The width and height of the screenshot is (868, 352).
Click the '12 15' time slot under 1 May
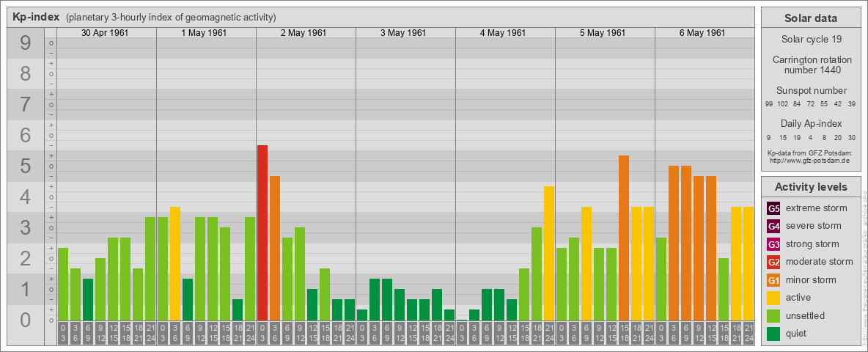tap(213, 333)
